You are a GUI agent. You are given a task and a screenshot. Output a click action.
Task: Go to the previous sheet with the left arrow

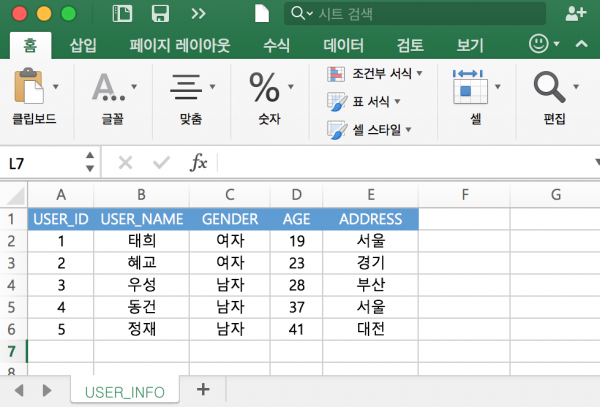(19, 391)
